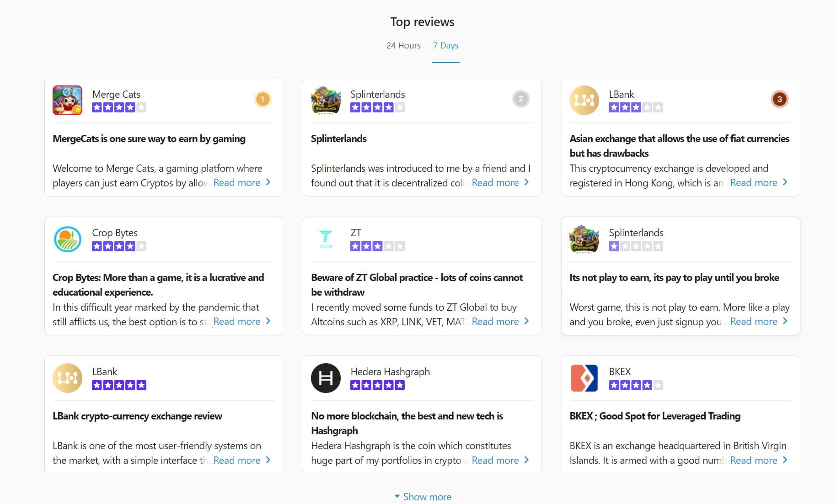The image size is (836, 504).
Task: Click the Hedera Hashgraph H logo
Action: [326, 378]
